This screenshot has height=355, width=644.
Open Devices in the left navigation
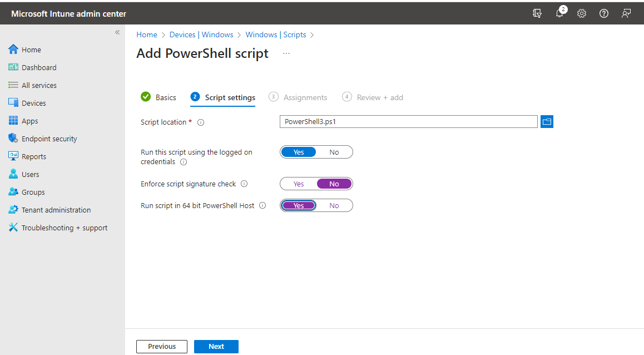[34, 103]
